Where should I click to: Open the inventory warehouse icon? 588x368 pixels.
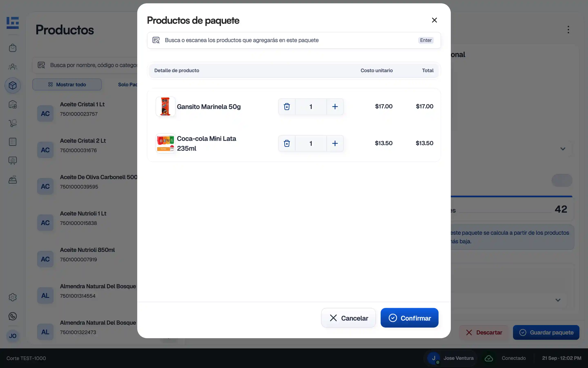pos(13,104)
